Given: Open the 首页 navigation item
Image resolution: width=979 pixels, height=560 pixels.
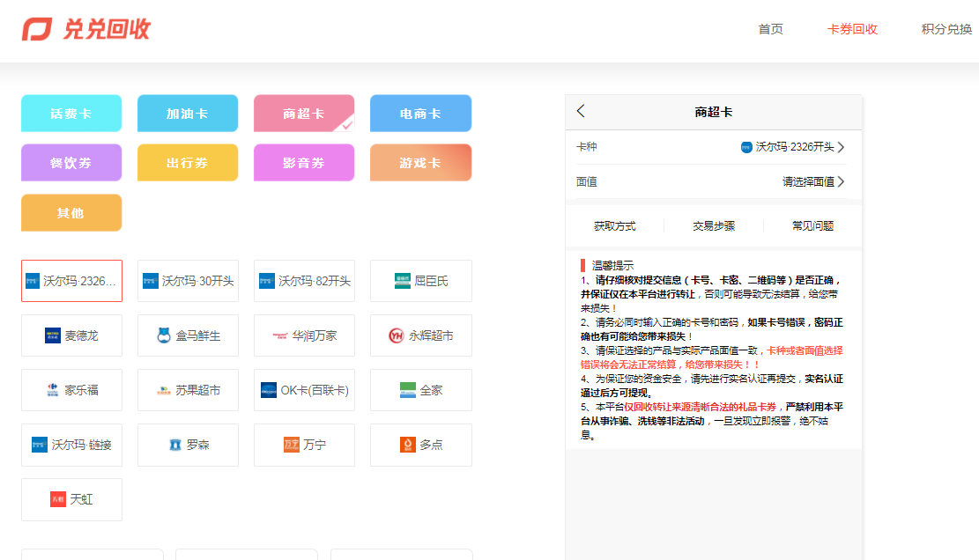Looking at the screenshot, I should (x=770, y=29).
